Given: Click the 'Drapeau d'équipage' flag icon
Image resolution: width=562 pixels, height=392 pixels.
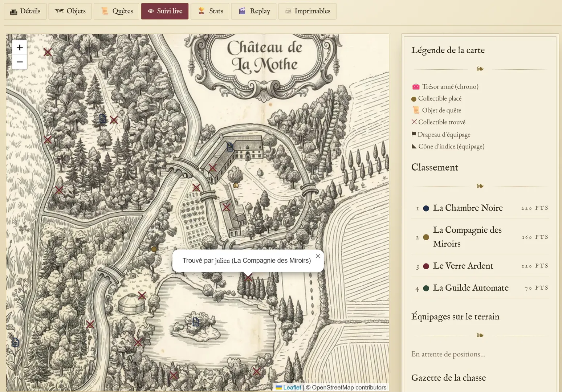Looking at the screenshot, I should pos(414,134).
